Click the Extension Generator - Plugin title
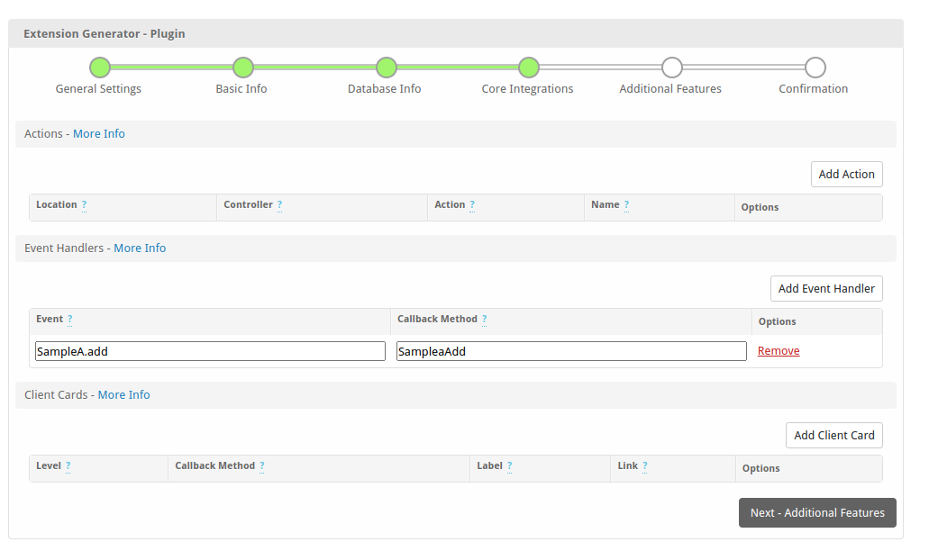The width and height of the screenshot is (929, 560). click(105, 33)
